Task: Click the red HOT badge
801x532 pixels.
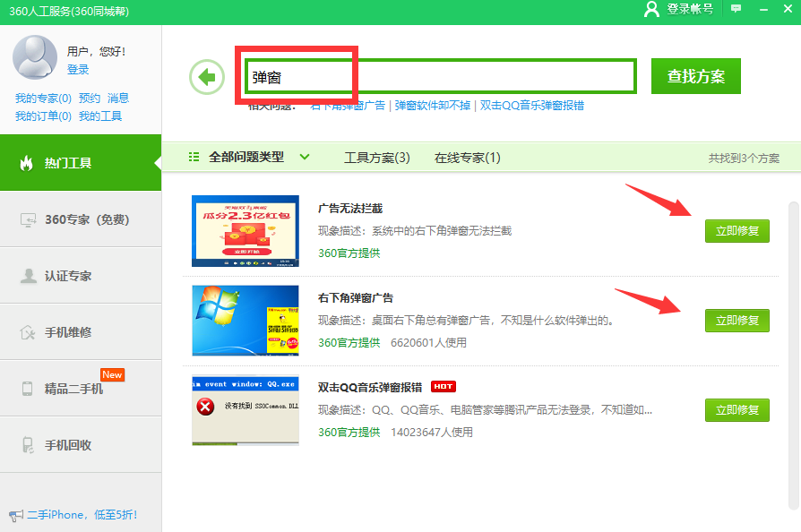Action: tap(444, 387)
